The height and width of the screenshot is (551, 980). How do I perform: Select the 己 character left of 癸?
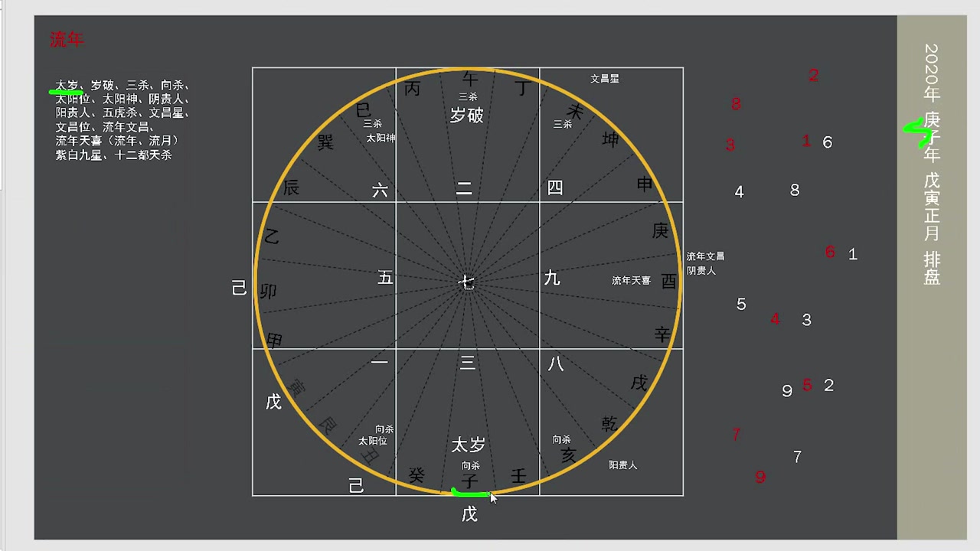tap(356, 486)
